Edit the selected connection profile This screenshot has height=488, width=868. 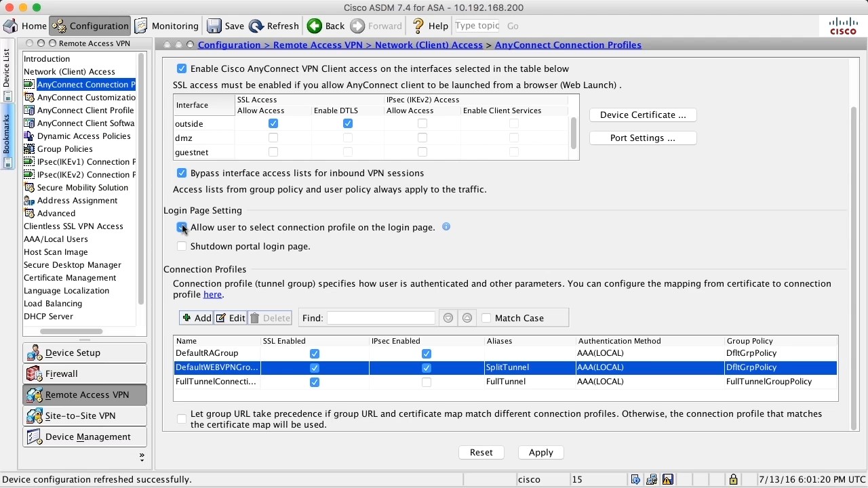231,318
